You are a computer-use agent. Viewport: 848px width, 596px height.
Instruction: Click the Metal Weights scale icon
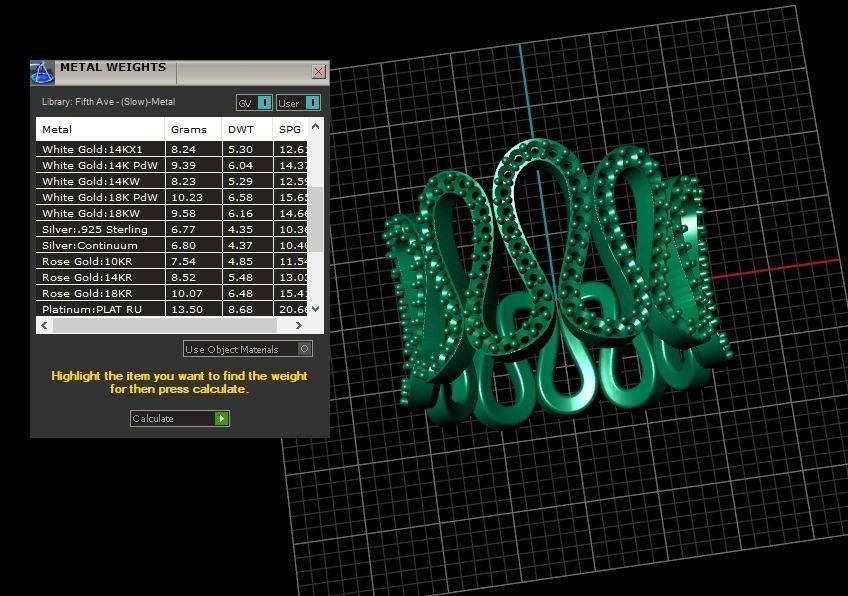[x=42, y=73]
